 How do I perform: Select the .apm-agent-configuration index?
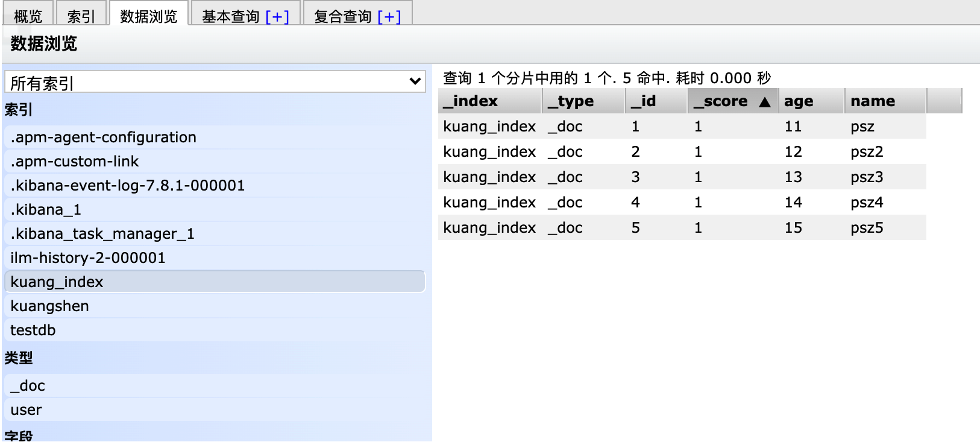(215, 137)
